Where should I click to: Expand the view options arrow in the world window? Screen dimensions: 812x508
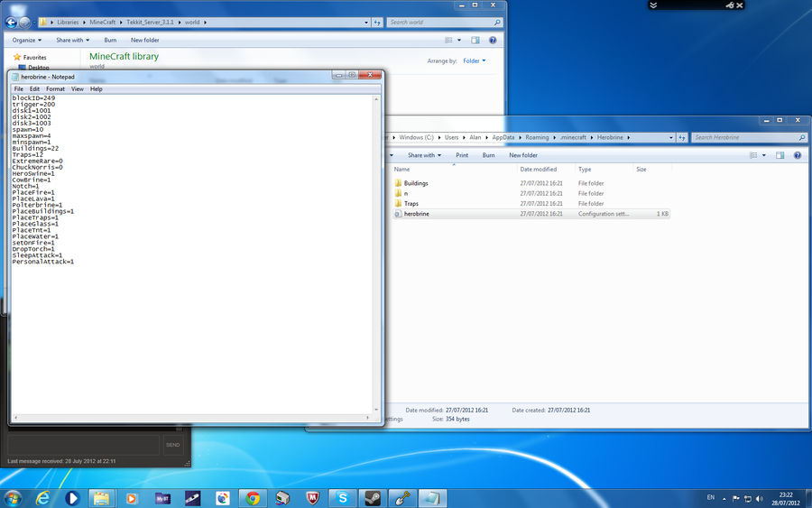[459, 40]
